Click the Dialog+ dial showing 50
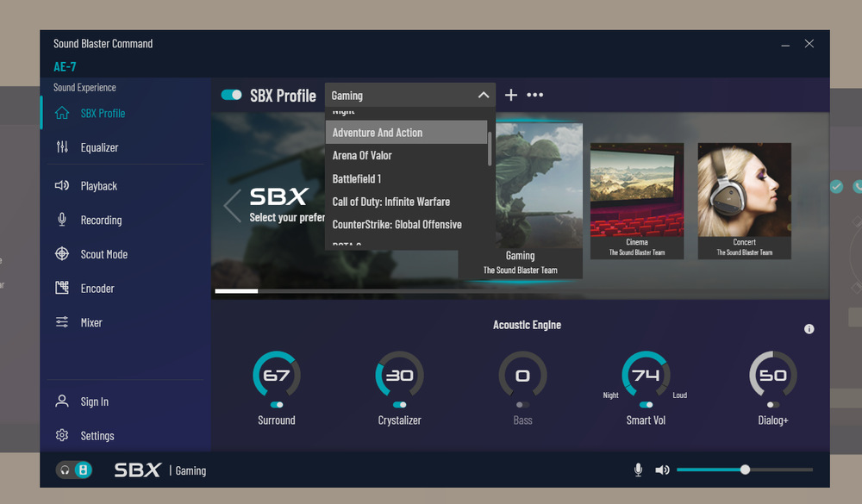 [x=773, y=375]
